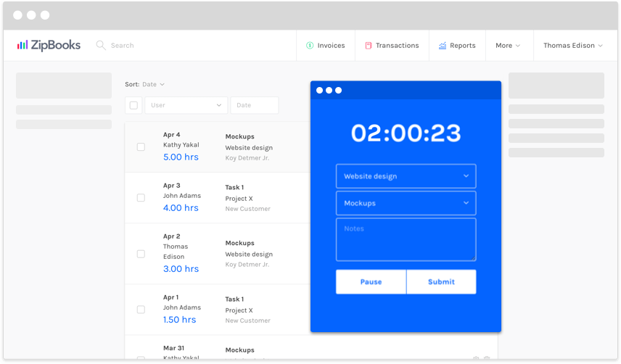
Task: Click the Mar 31 date label
Action: point(173,348)
